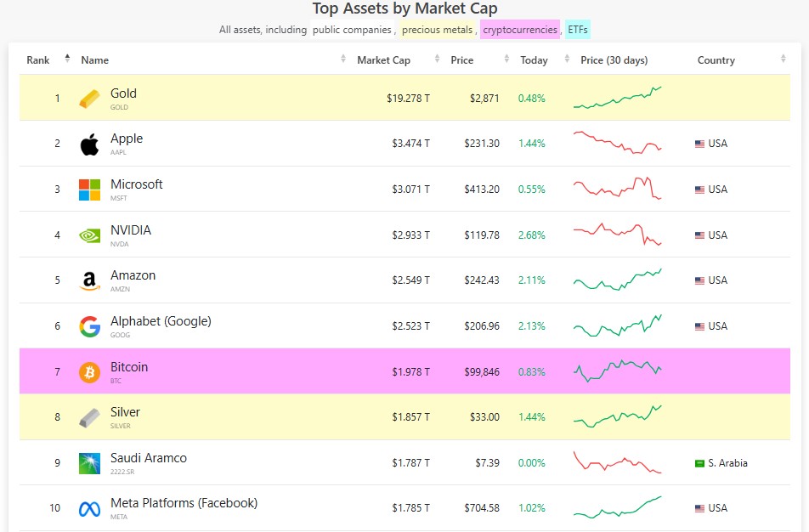This screenshot has height=532, width=809.
Task: Toggle the ETFs filter
Action: click(x=577, y=30)
